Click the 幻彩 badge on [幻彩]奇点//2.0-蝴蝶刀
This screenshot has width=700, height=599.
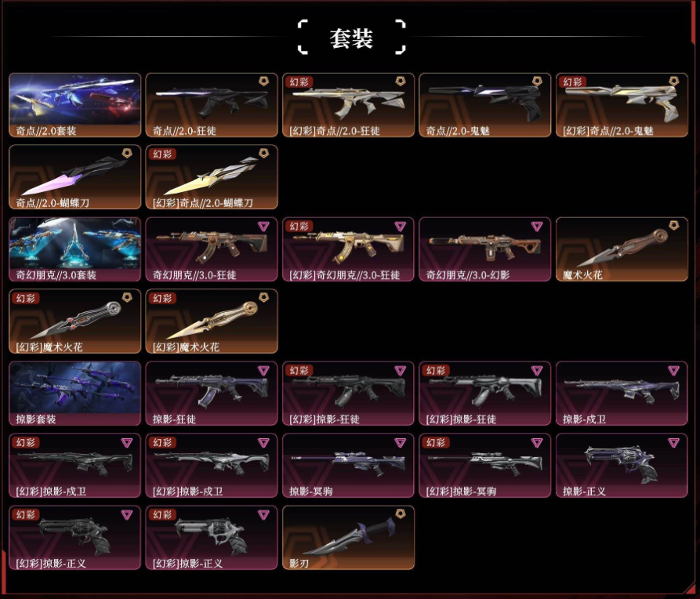point(162,154)
